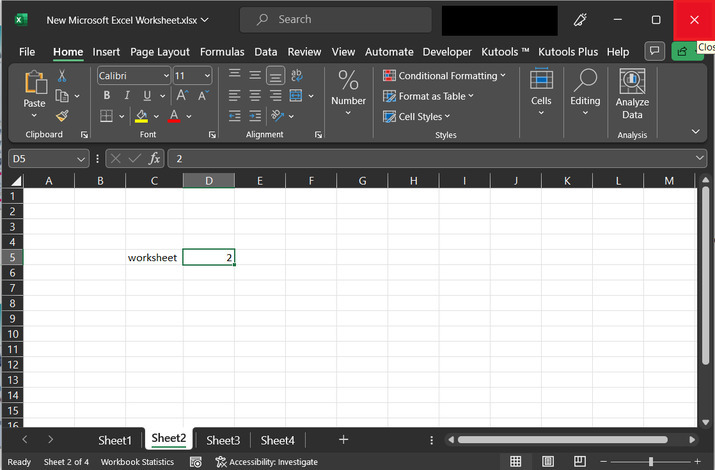Toggle Bold formatting
This screenshot has height=470, width=715.
coord(106,96)
